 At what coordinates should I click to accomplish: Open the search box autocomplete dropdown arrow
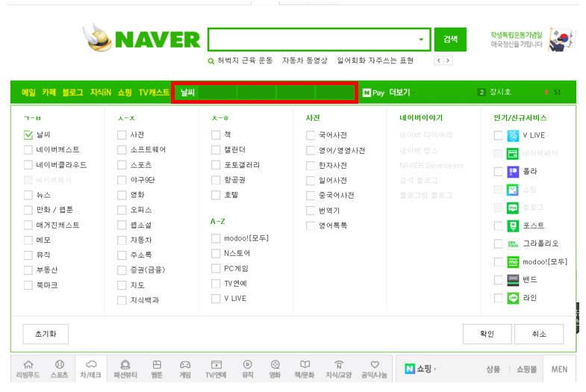tap(421, 40)
